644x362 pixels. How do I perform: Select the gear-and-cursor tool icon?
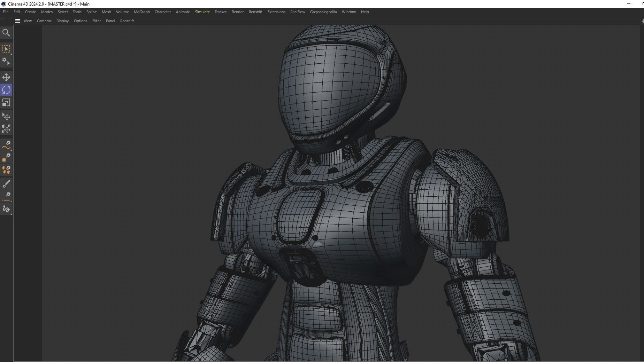tap(6, 62)
